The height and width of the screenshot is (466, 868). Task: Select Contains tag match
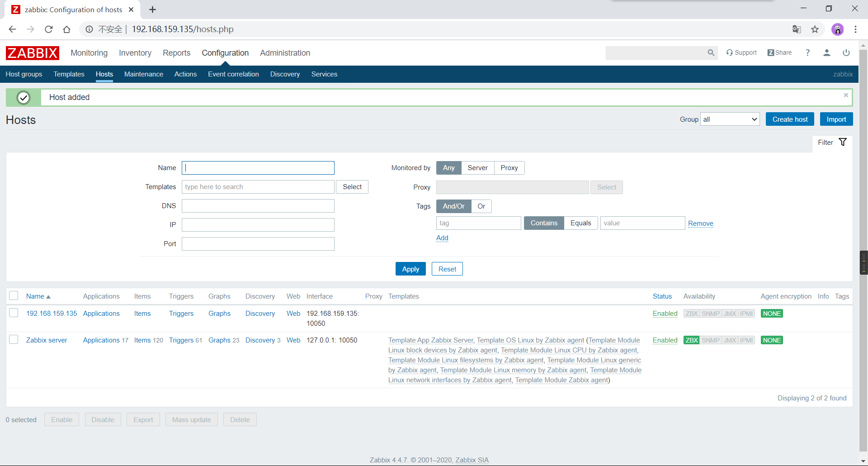(x=544, y=223)
